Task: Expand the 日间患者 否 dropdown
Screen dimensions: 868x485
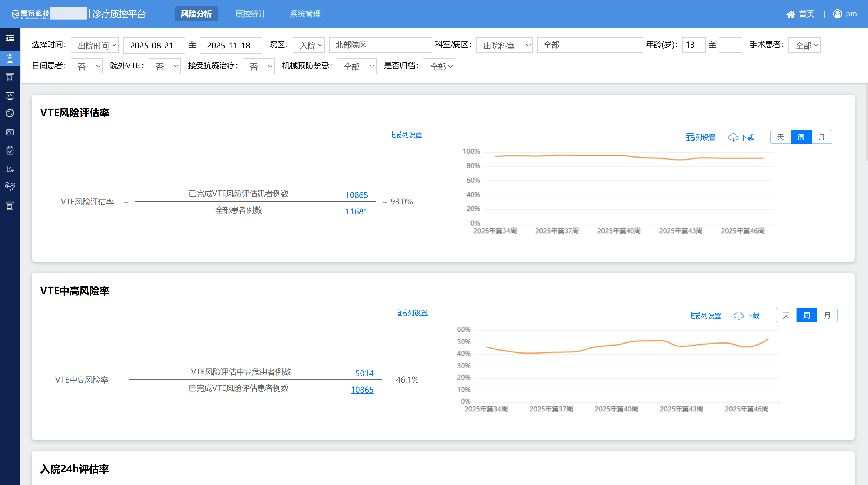Action: pos(87,66)
